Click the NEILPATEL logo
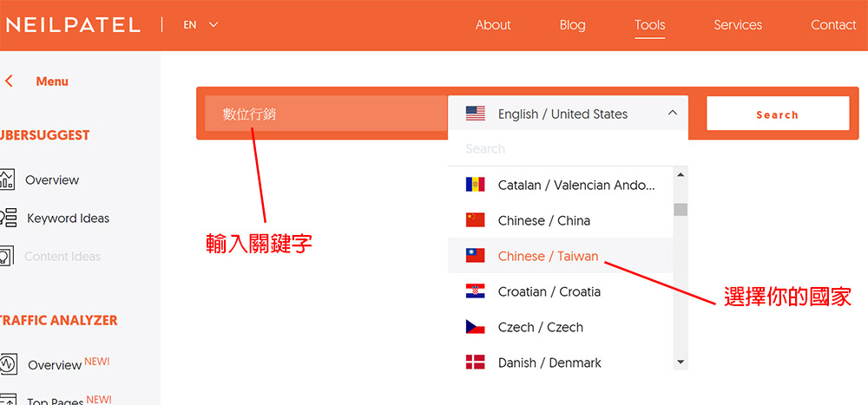 pos(72,25)
